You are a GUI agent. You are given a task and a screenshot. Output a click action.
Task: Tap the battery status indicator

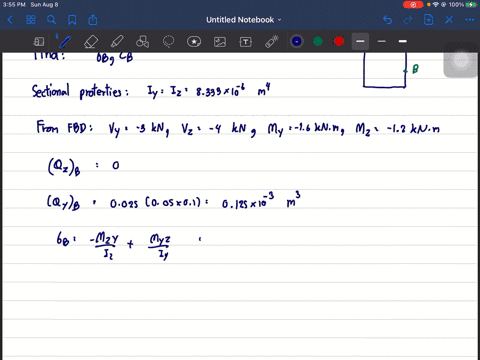click(x=472, y=5)
